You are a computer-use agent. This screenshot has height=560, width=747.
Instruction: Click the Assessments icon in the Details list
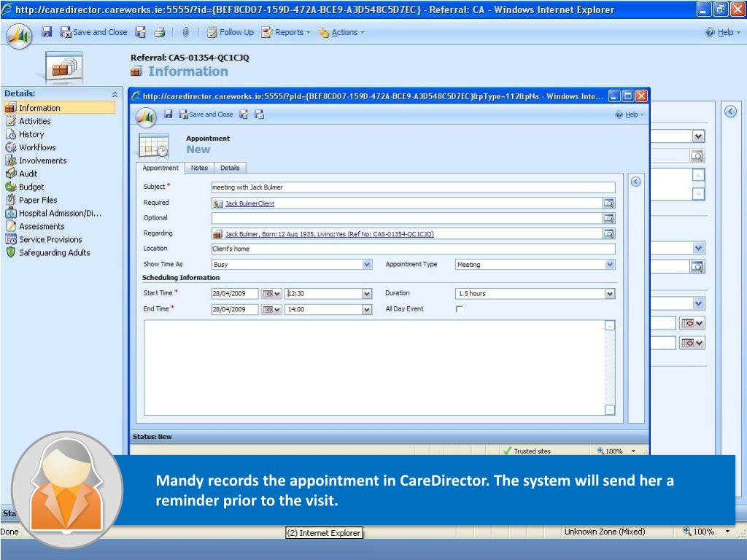[11, 226]
